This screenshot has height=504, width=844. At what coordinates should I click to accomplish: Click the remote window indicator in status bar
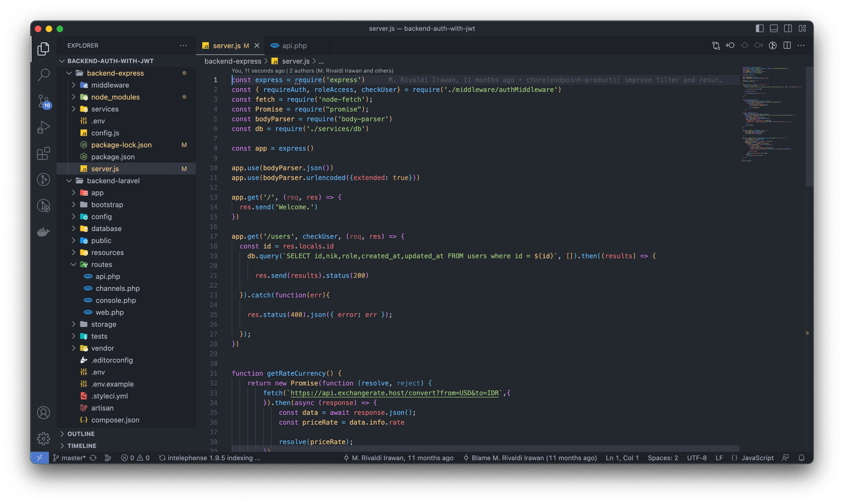tap(40, 458)
